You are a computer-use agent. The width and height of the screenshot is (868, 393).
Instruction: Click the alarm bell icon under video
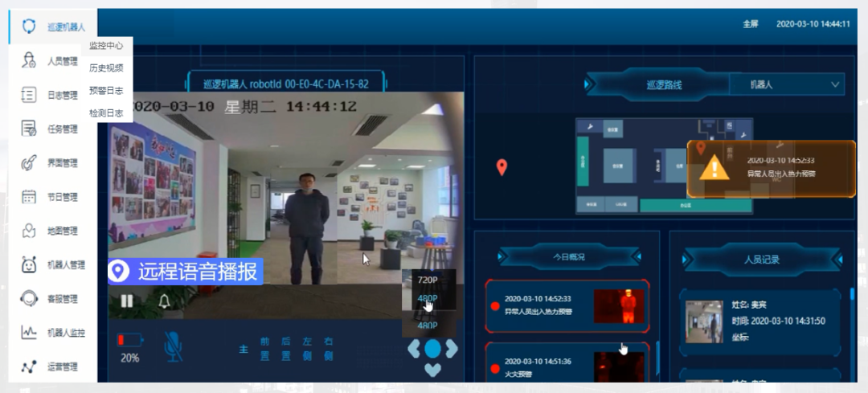coord(165,301)
